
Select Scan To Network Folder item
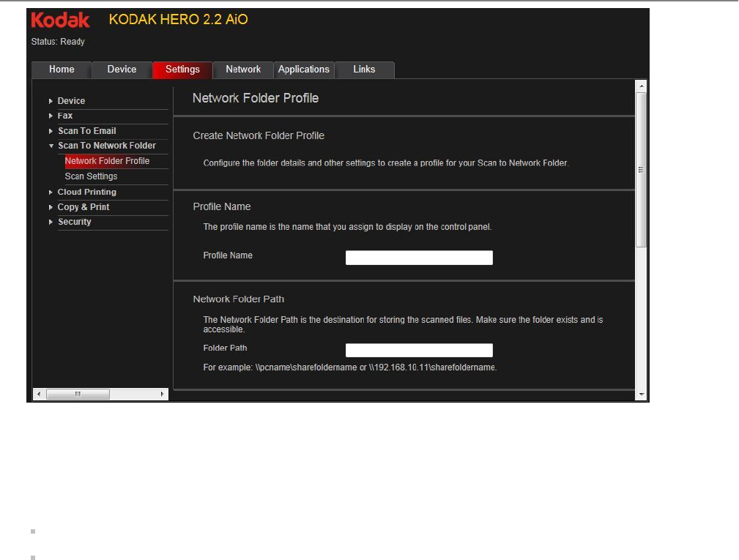(x=106, y=146)
